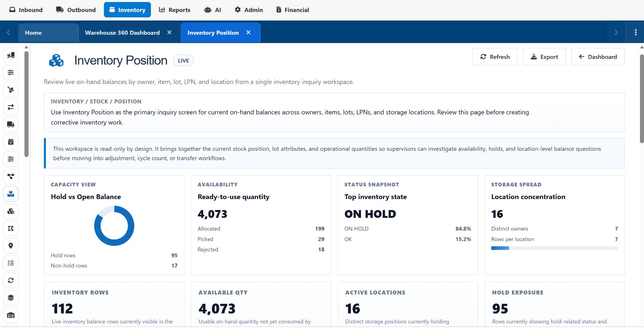The width and height of the screenshot is (644, 328).
Task: Switch to Warehouse 360 Dashboard tab
Action: (122, 33)
